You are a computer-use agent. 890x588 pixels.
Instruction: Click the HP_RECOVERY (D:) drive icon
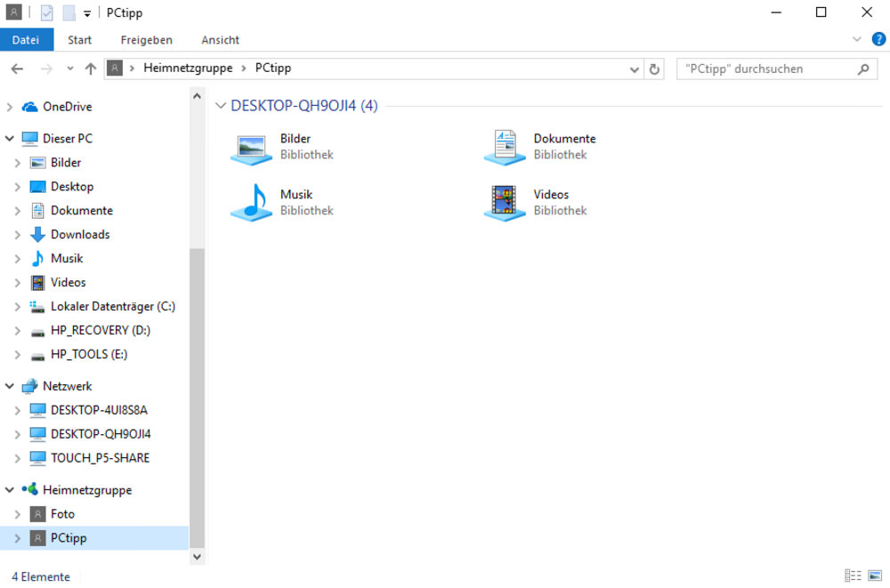(37, 332)
